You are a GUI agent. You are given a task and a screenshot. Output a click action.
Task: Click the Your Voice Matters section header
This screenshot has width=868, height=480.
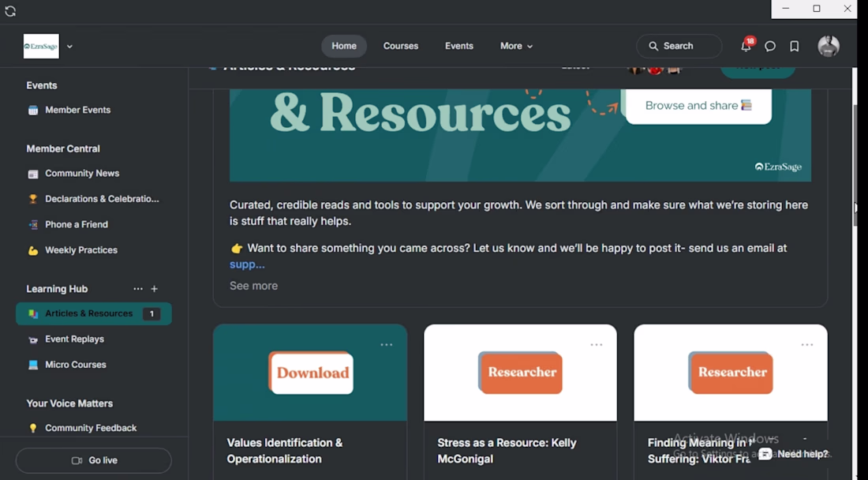click(x=69, y=403)
